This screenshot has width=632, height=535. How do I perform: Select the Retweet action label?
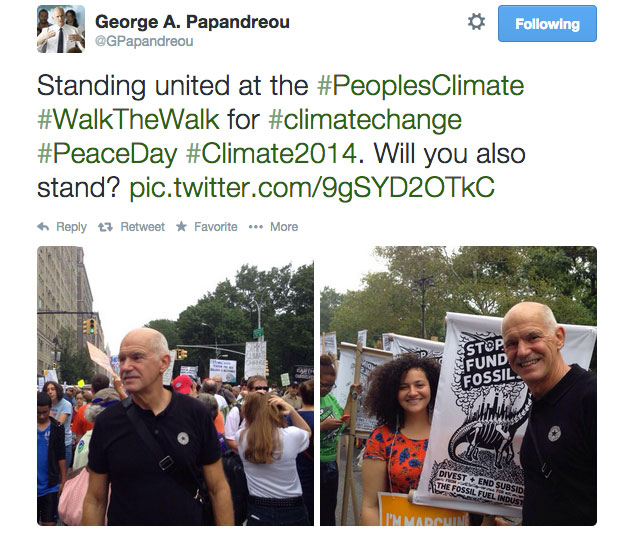(x=142, y=227)
